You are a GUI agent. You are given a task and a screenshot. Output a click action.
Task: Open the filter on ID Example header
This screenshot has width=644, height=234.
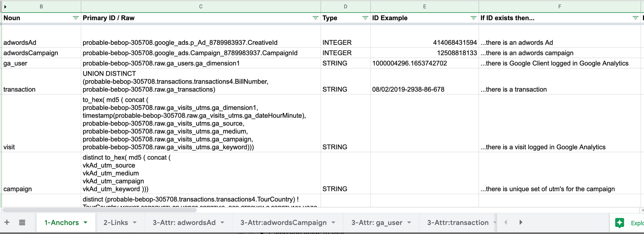pyautogui.click(x=473, y=18)
